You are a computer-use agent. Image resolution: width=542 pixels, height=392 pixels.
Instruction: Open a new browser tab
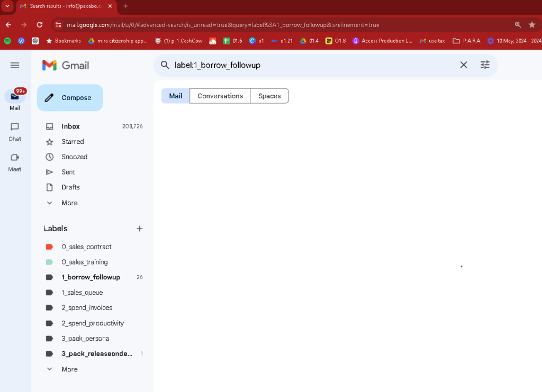[x=126, y=6]
